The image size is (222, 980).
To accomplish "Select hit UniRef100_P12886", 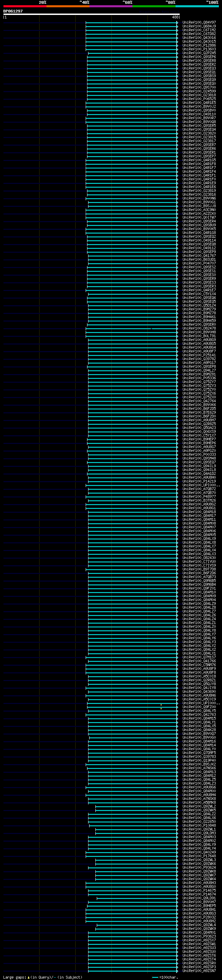I will click(199, 45).
